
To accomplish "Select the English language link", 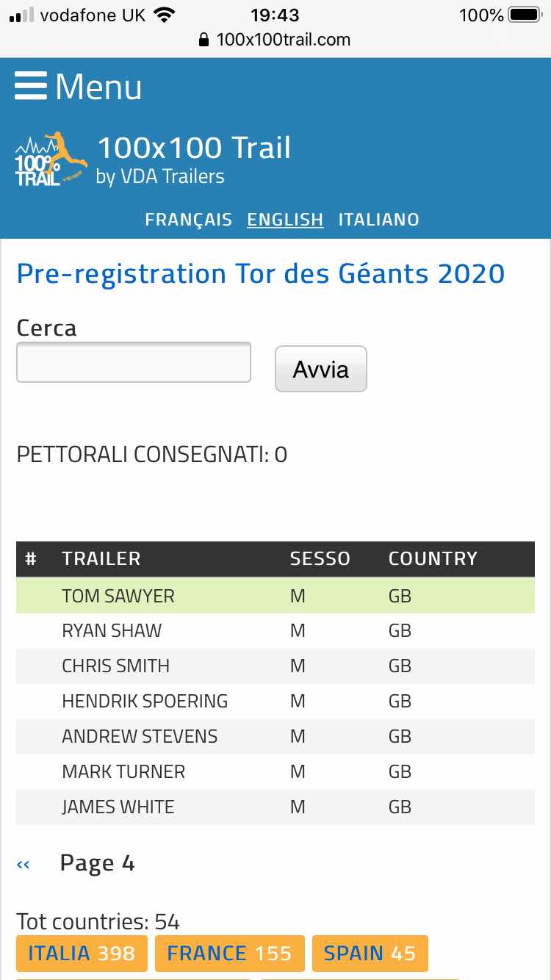I will pos(285,220).
